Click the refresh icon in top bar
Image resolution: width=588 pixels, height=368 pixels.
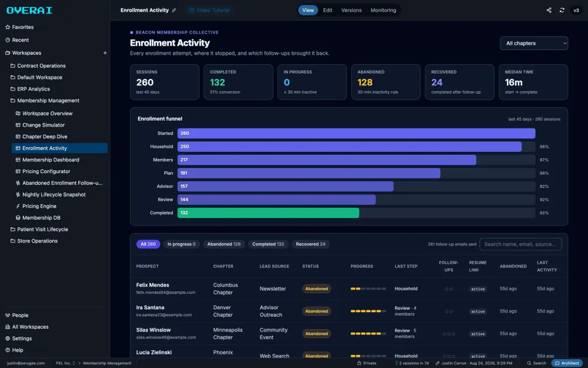tap(562, 10)
